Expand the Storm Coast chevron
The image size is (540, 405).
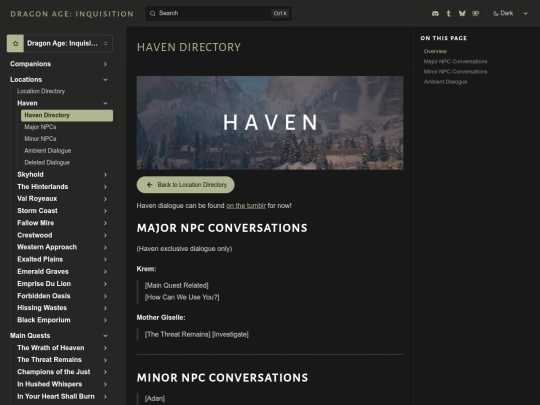[105, 211]
